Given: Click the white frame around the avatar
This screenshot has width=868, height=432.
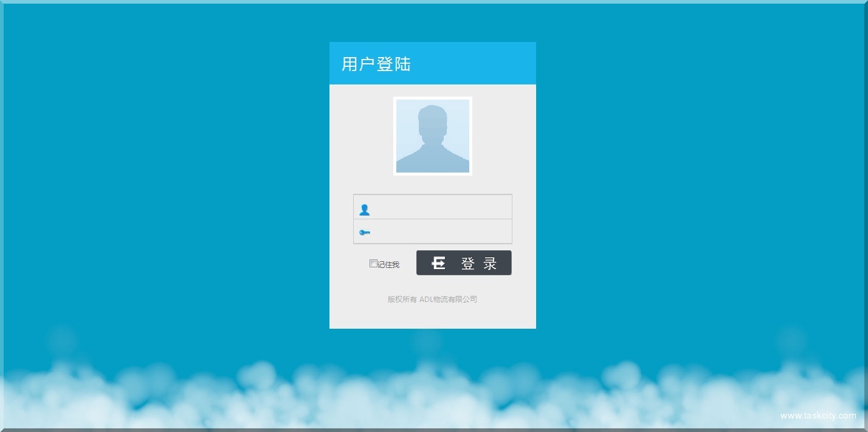Looking at the screenshot, I should tap(394, 136).
